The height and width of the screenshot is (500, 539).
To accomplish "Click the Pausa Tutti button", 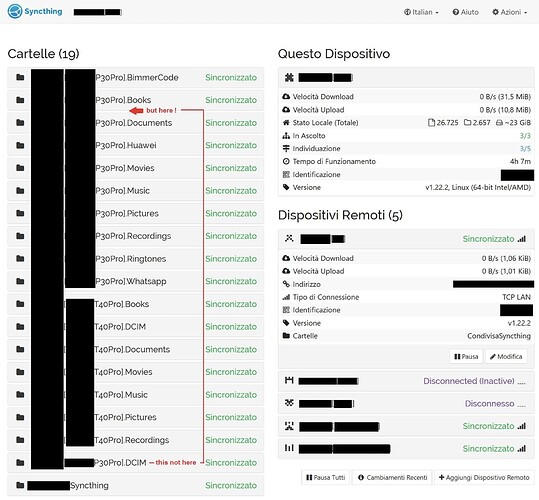I will (325, 477).
